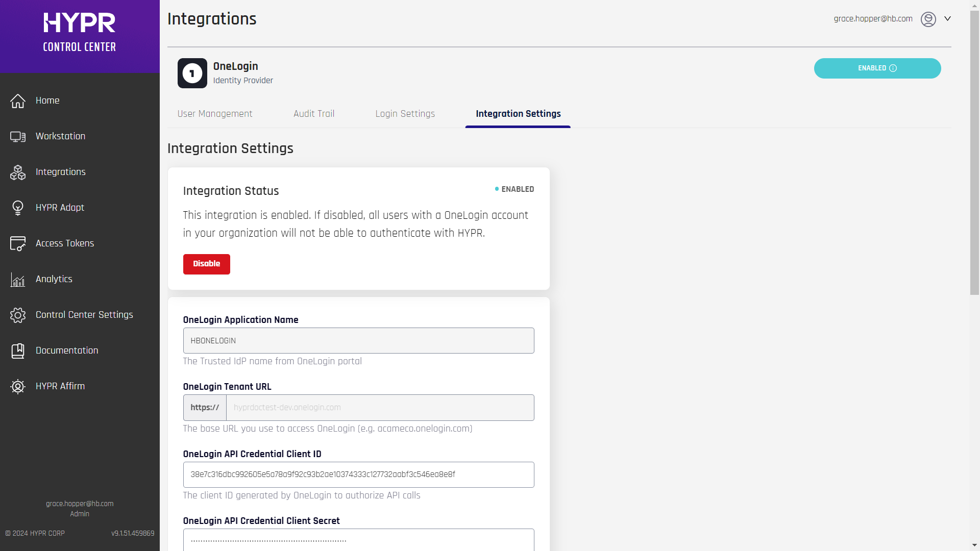Click the 'The base URL you use' helper text
This screenshot has width=980, height=551.
pyautogui.click(x=328, y=429)
